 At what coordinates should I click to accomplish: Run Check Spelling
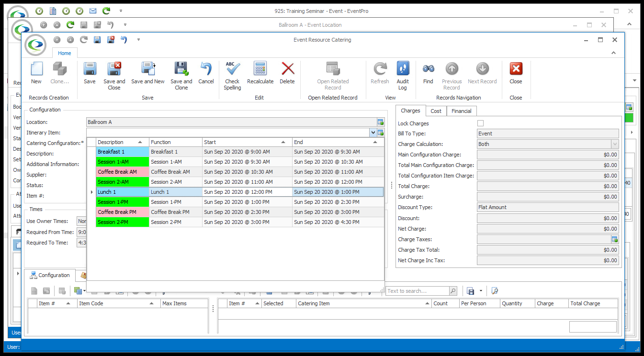click(x=232, y=76)
